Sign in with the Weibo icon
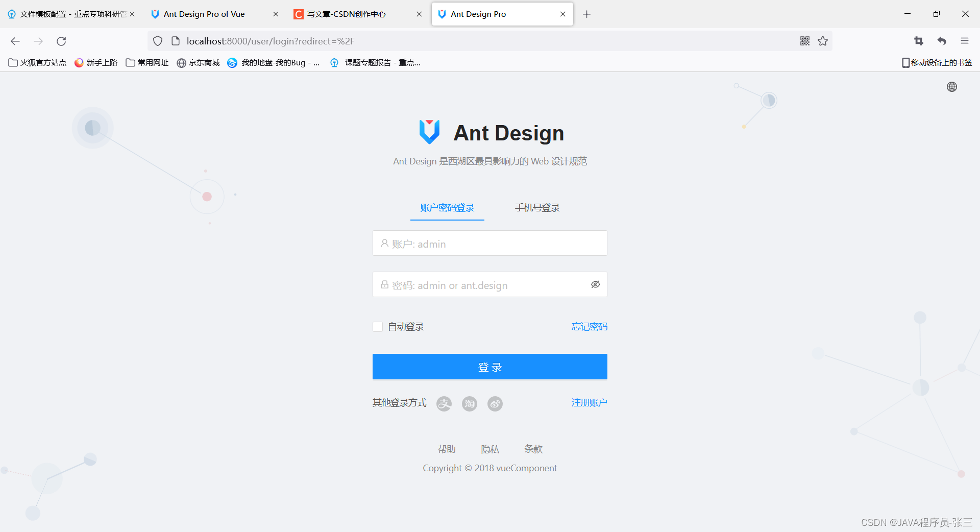980x532 pixels. point(495,404)
